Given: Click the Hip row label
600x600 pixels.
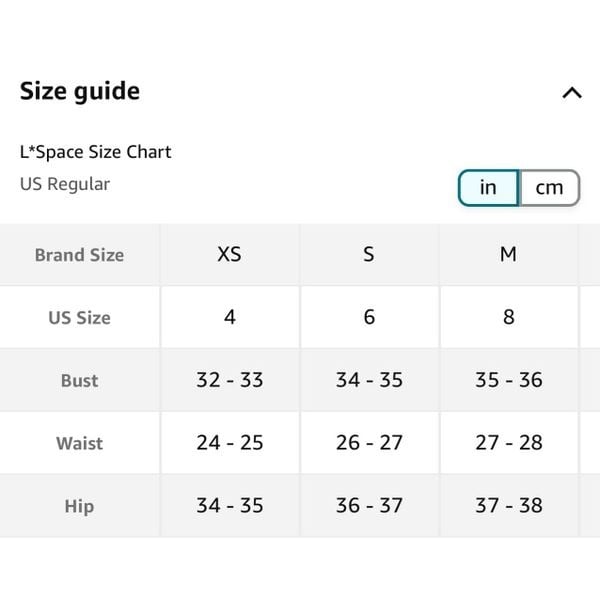Looking at the screenshot, I should click(x=80, y=507).
